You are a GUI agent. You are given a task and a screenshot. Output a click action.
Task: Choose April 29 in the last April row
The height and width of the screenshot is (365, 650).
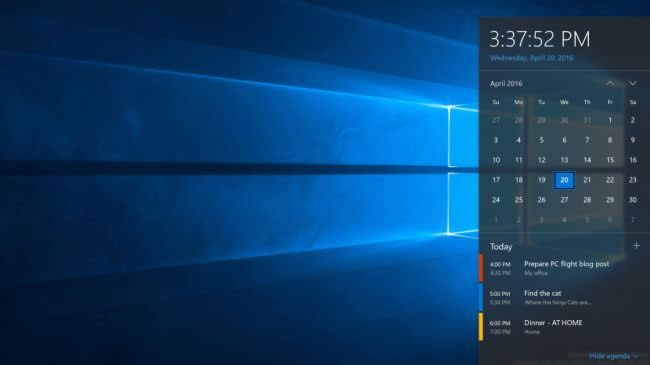[610, 200]
